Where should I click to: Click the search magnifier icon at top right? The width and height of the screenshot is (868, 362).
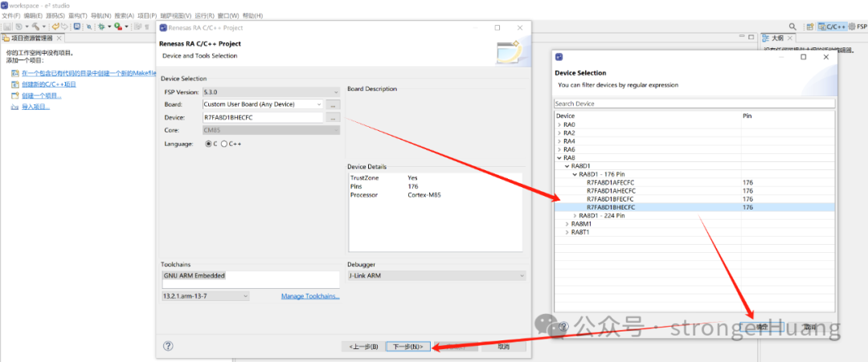[x=792, y=26]
